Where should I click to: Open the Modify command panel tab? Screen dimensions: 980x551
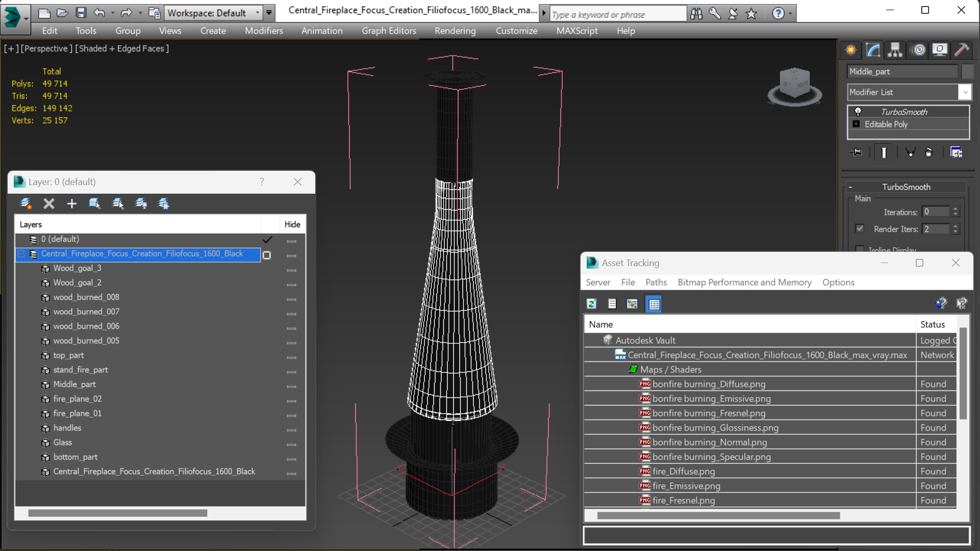(x=873, y=50)
